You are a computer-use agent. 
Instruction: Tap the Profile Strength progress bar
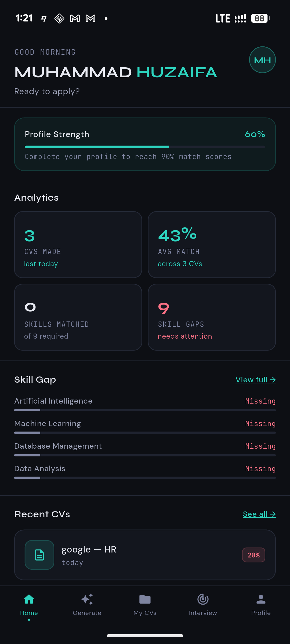[145, 147]
